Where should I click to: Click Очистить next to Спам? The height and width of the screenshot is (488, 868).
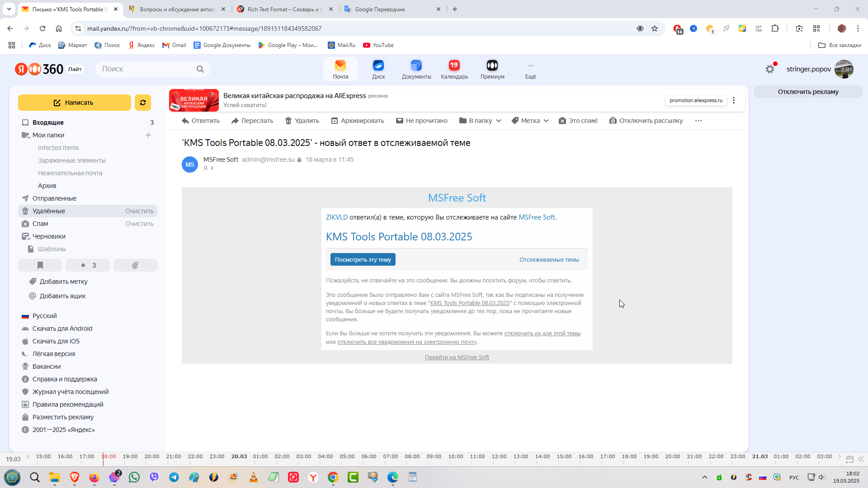point(139,224)
